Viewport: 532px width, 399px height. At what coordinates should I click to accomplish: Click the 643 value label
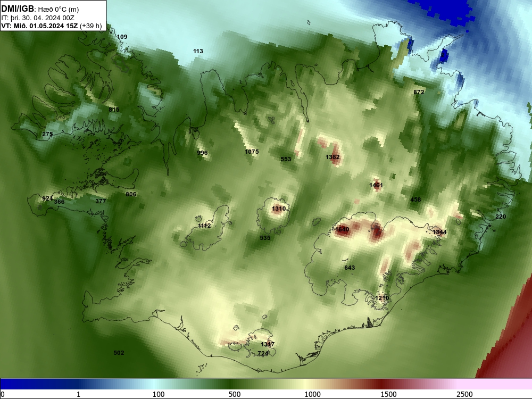point(350,268)
